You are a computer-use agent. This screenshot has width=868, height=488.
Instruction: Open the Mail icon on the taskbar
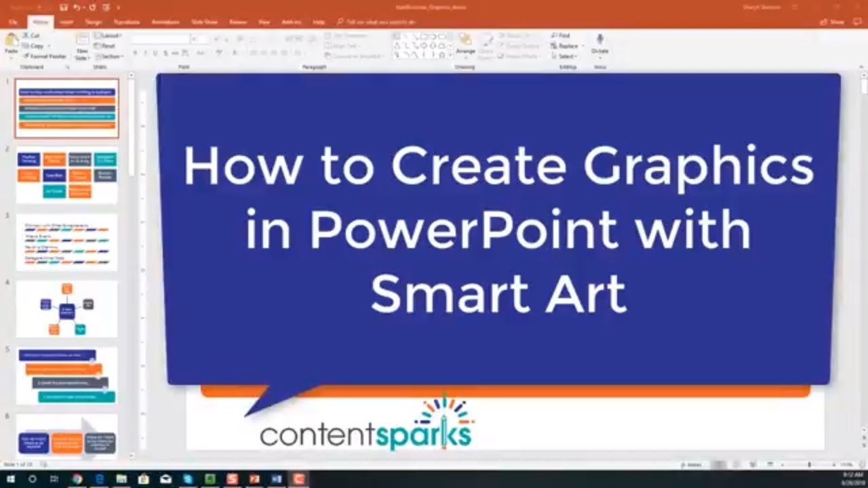165,479
